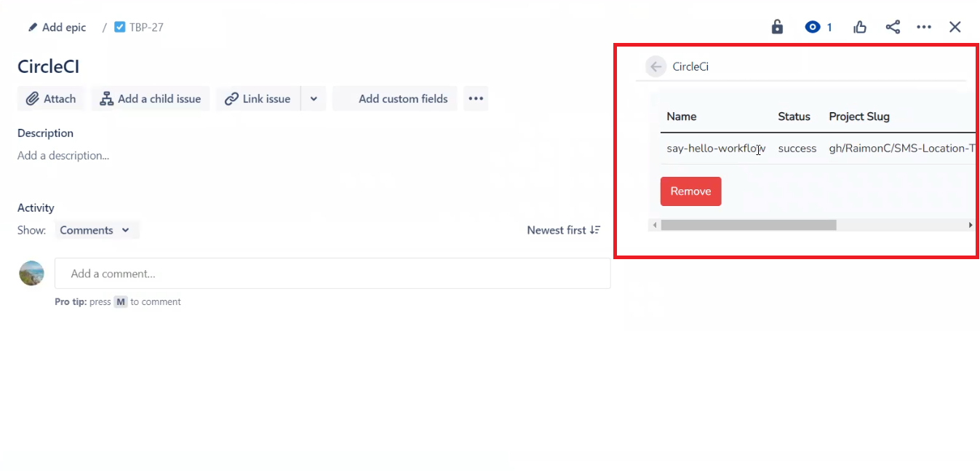Toggle the watch eye icon
The height and width of the screenshot is (471, 980).
coord(812,27)
